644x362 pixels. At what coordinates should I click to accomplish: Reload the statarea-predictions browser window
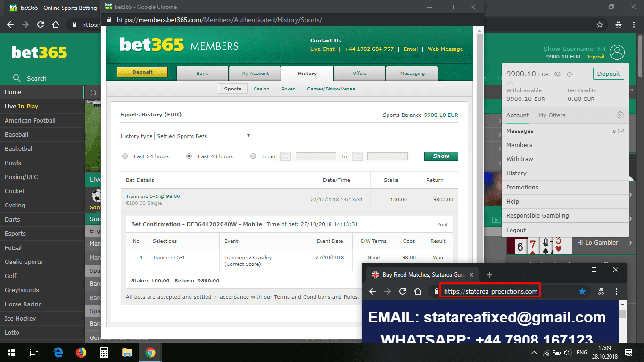[403, 291]
